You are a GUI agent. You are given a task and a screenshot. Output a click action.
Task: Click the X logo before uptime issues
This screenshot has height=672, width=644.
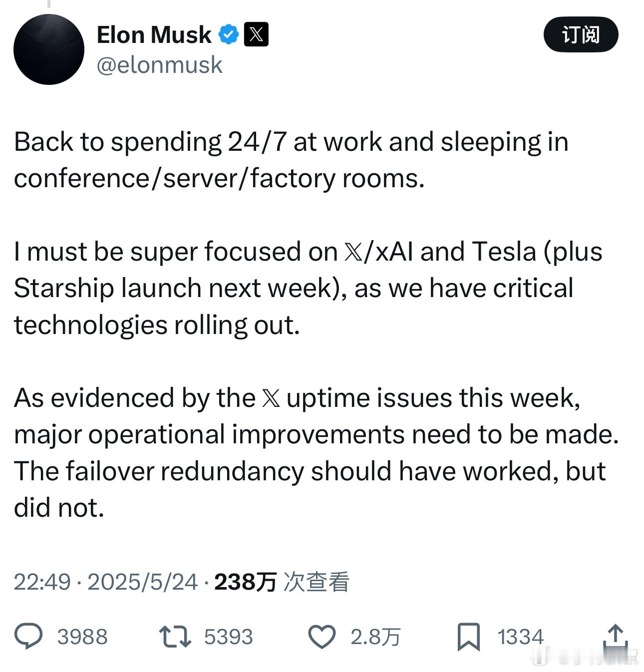pos(271,398)
